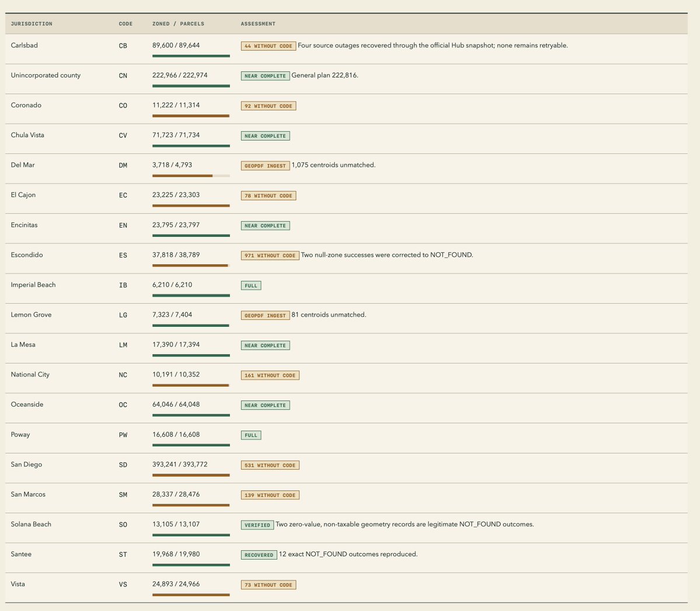This screenshot has height=611, width=700.
Task: Click the '73 WITHOUT CODE' badge
Action: 268,585
